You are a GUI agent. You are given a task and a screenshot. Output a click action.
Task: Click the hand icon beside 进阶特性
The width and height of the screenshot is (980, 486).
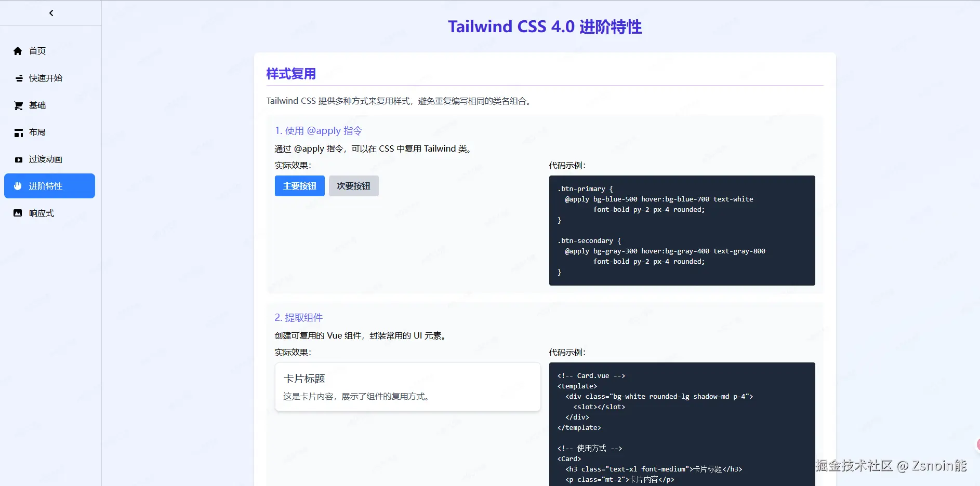[x=18, y=186]
